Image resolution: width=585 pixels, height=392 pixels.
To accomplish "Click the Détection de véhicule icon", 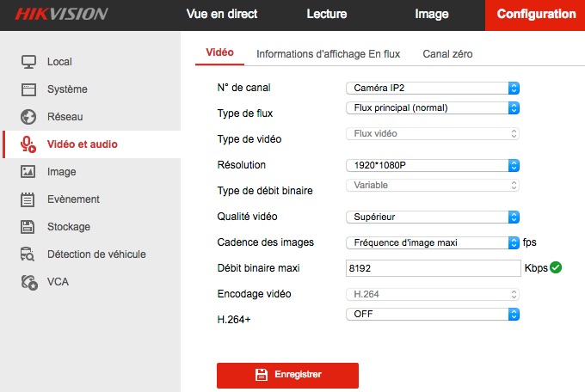I will (28, 254).
